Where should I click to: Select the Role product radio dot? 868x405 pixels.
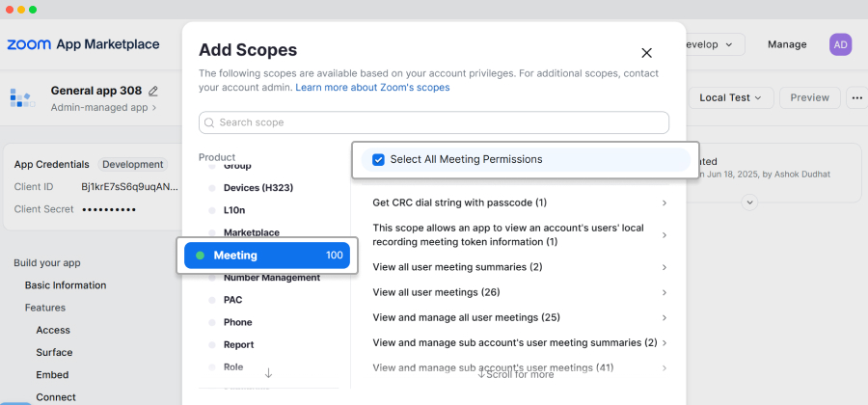[x=212, y=367]
